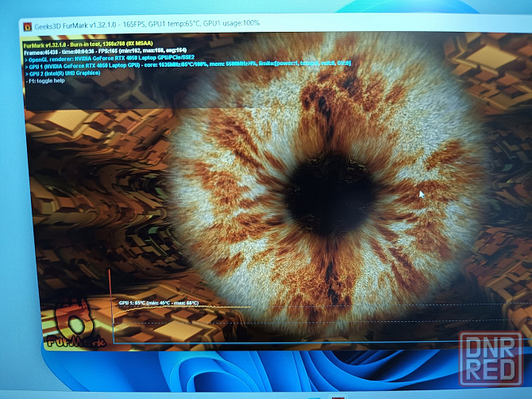Click the FurMark flame icon in title bar
Viewport: 532px width, 399px height.
pos(28,26)
